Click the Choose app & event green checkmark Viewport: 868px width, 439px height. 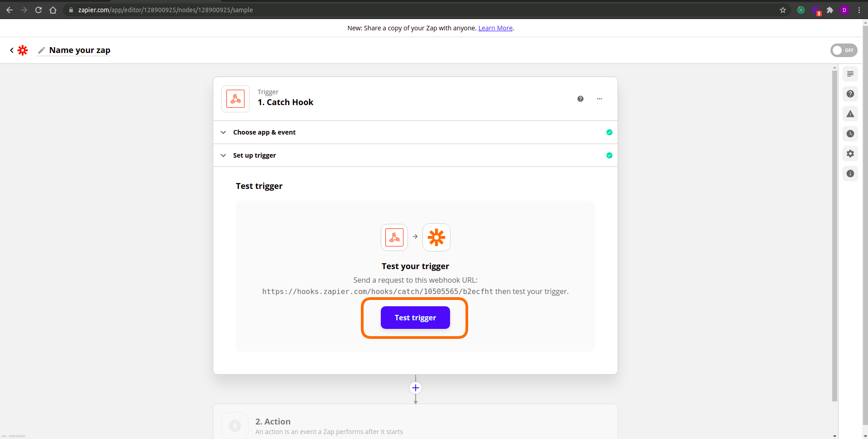pos(609,132)
